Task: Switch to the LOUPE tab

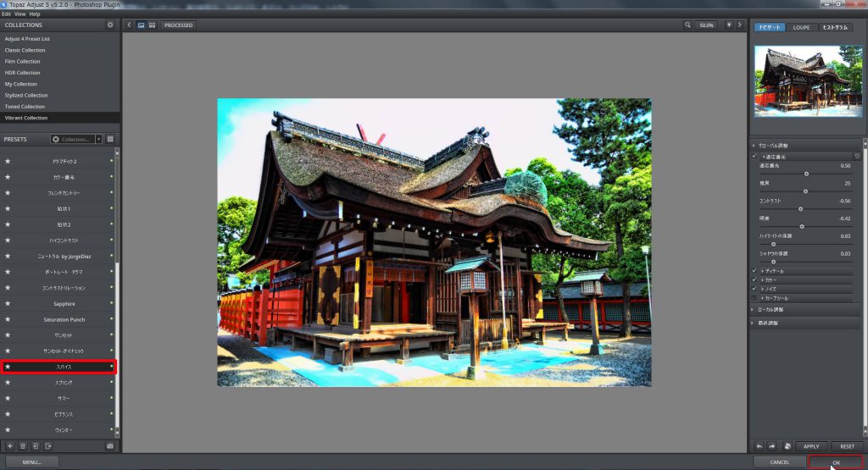Action: (801, 28)
